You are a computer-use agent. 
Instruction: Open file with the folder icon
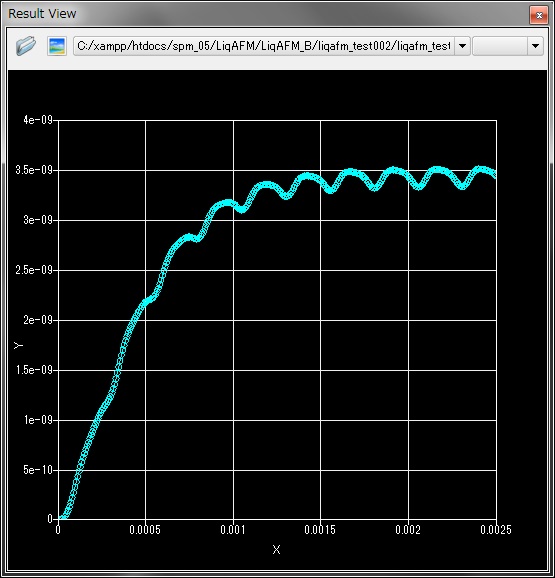point(26,46)
